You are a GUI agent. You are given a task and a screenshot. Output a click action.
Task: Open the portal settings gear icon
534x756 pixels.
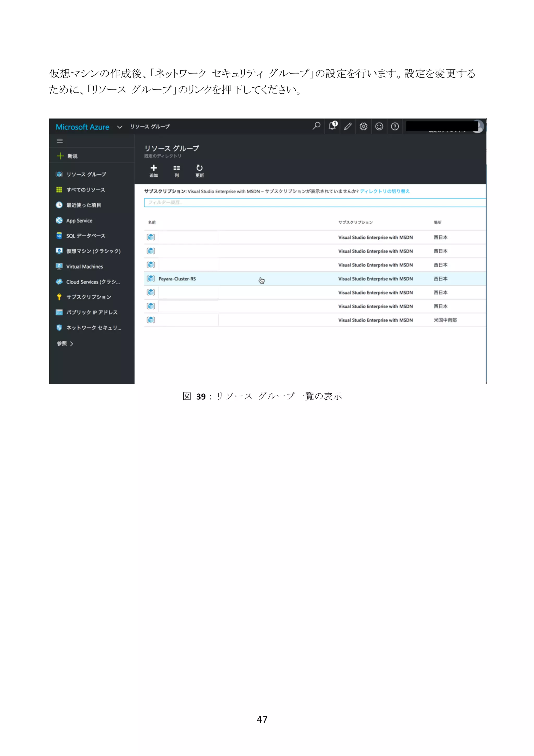(363, 127)
